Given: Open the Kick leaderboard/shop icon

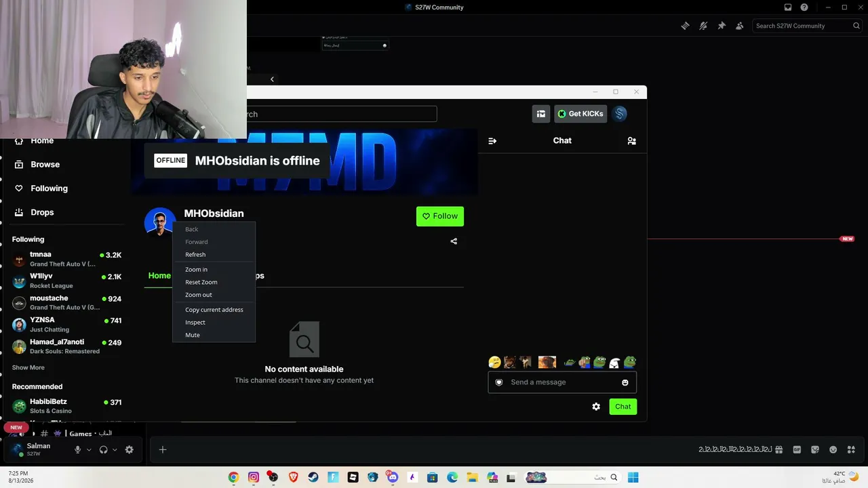Looking at the screenshot, I should (541, 114).
